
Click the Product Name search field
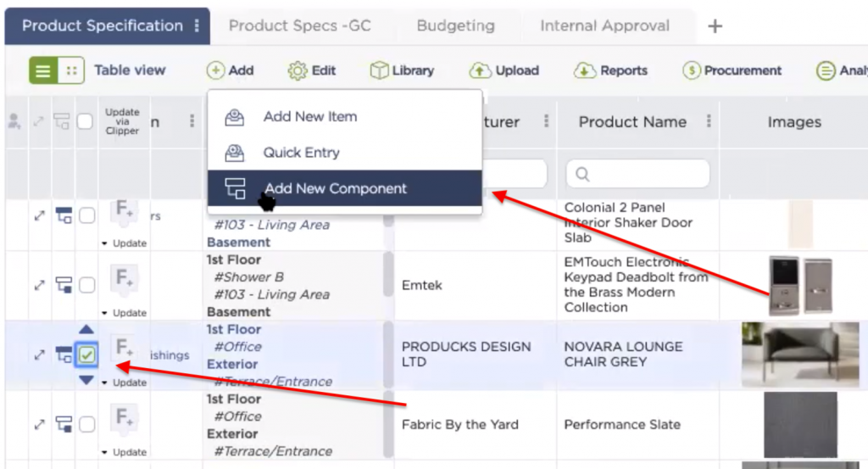(637, 174)
